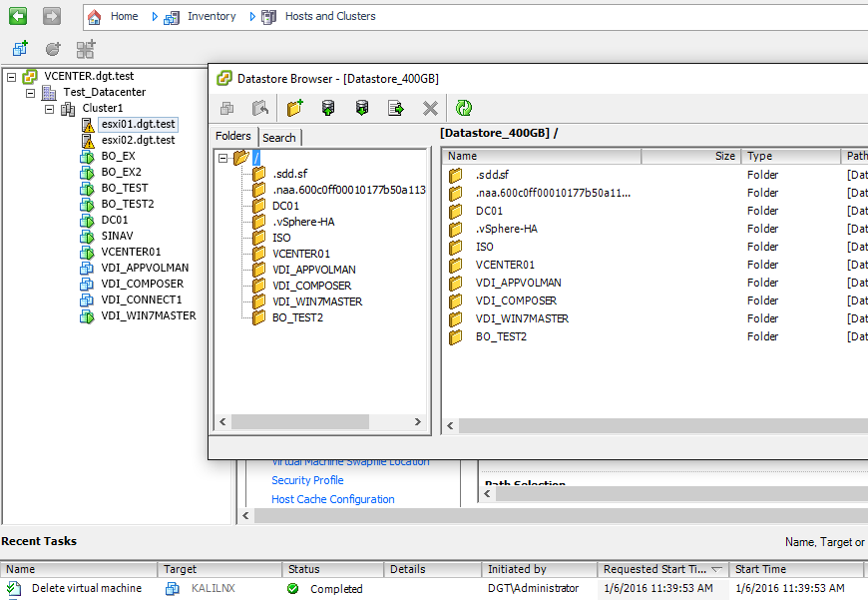Refresh the datastore browser view
Viewport: 868px width, 600px height.
click(x=464, y=108)
